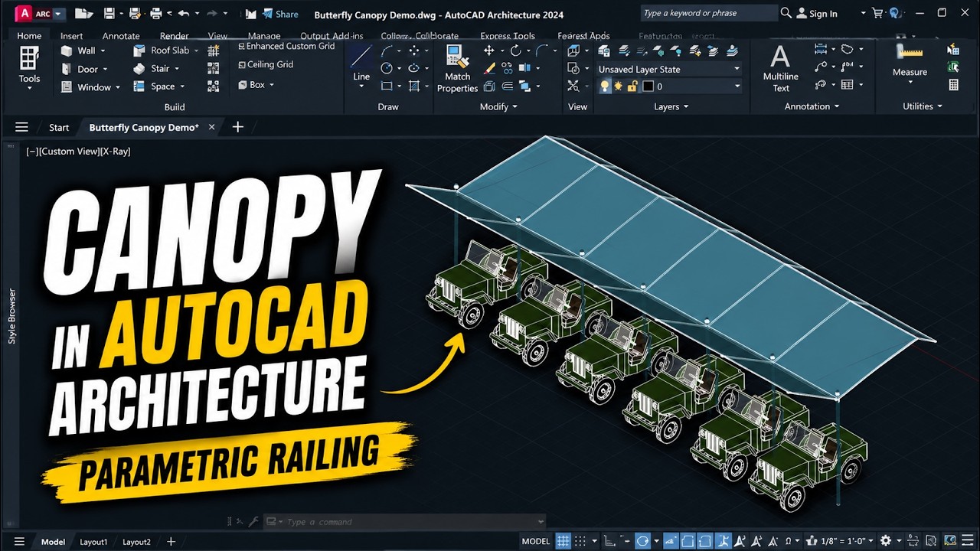The width and height of the screenshot is (980, 551).
Task: Click the [Custom View] viewport label
Action: (x=69, y=152)
